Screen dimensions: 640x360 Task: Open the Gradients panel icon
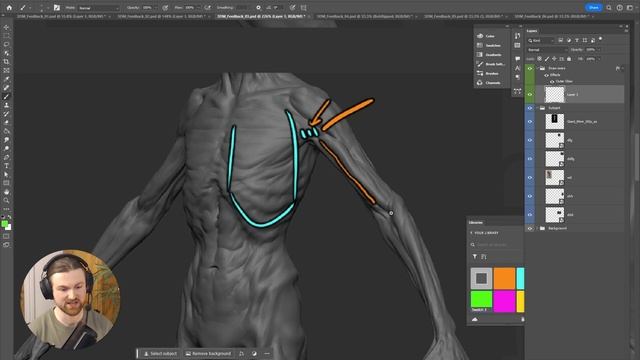click(x=480, y=55)
